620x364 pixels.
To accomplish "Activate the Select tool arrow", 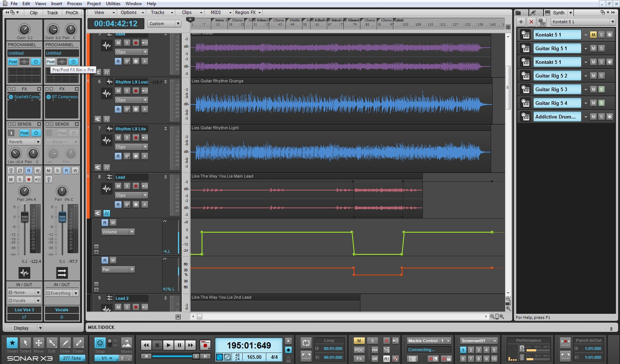I will tap(25, 343).
